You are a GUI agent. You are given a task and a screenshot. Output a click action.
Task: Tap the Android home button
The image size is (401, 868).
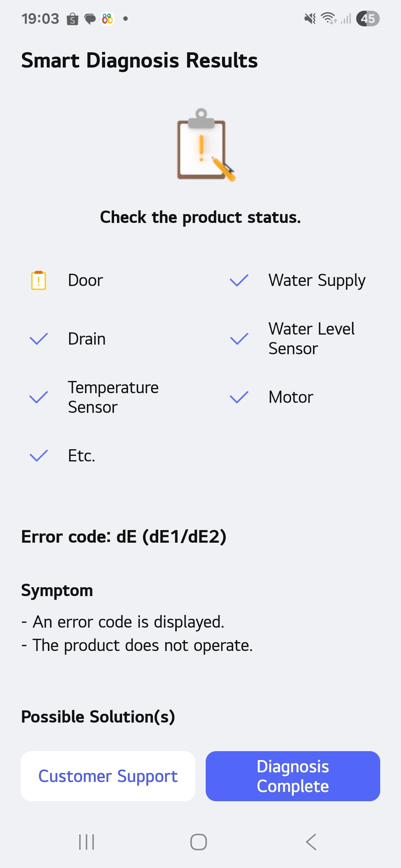(x=199, y=842)
